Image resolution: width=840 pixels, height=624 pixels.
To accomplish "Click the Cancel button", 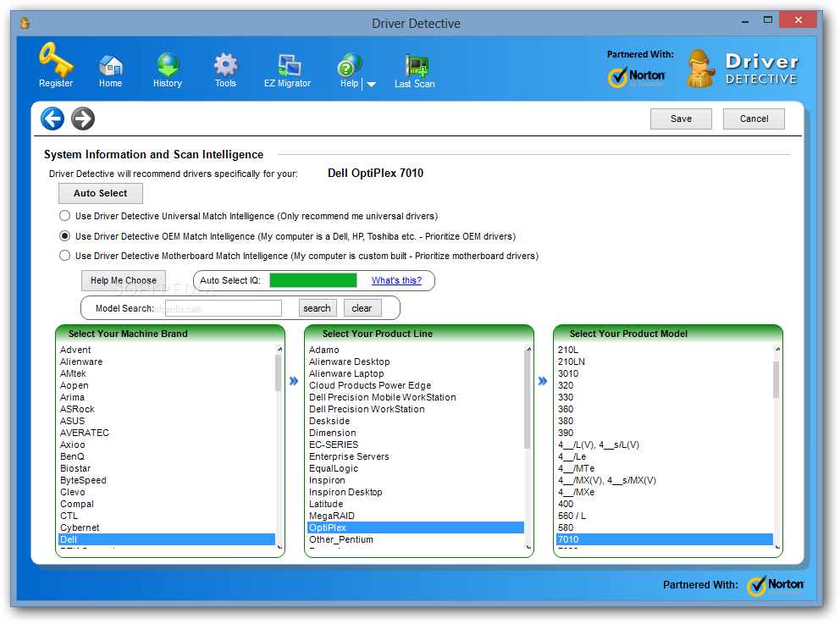I will tap(754, 119).
